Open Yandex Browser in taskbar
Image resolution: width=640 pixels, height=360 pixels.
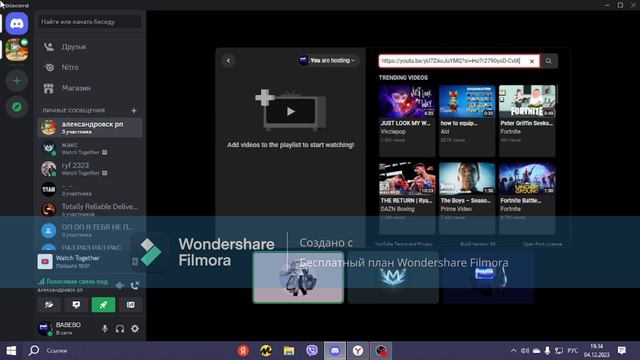358,351
